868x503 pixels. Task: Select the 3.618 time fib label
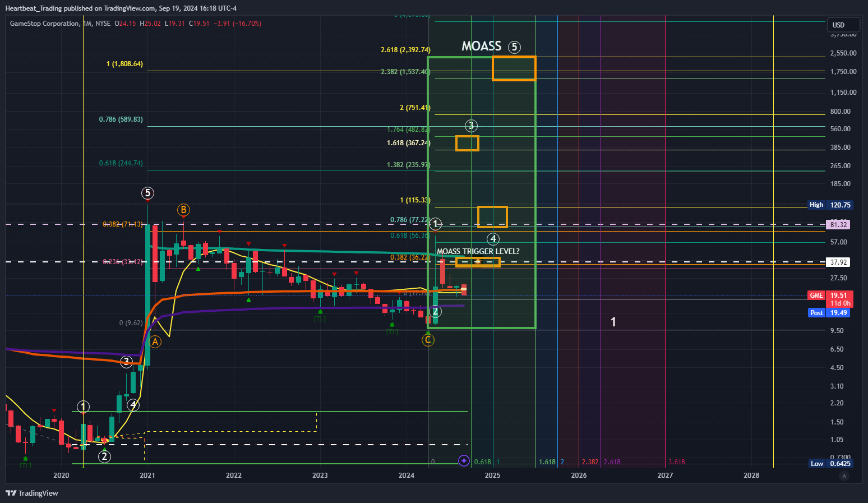coord(677,462)
